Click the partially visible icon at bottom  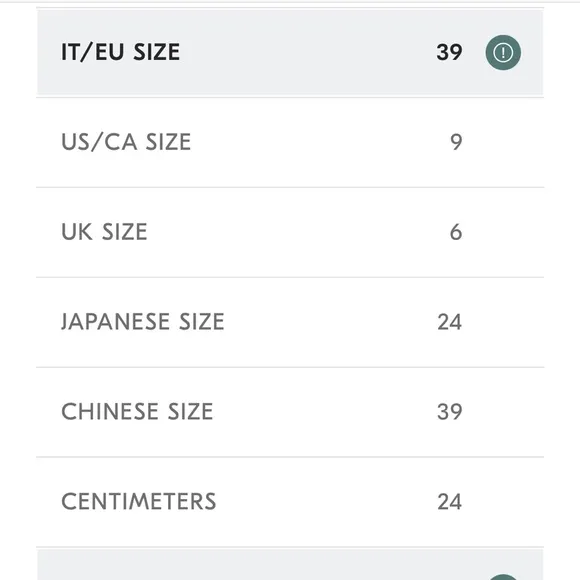503,577
